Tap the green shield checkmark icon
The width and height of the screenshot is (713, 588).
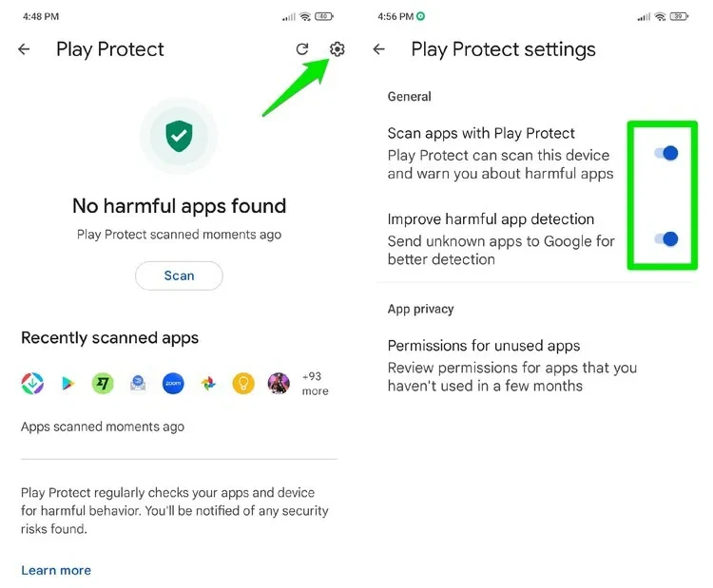(x=179, y=136)
